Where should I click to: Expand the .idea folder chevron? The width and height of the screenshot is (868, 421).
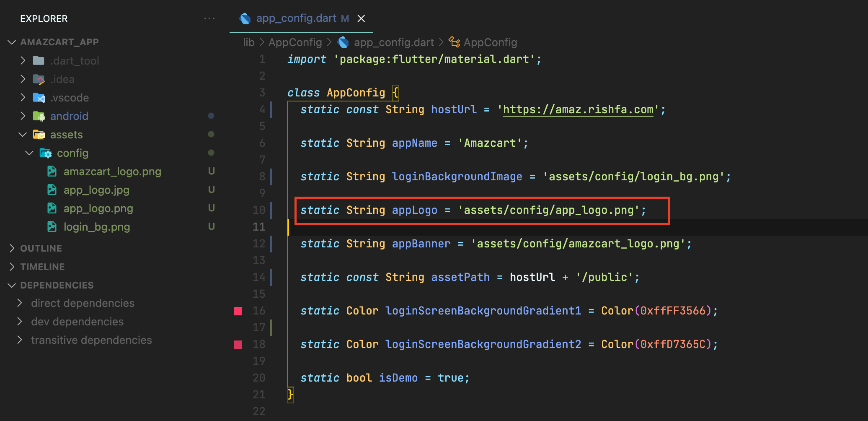(23, 79)
